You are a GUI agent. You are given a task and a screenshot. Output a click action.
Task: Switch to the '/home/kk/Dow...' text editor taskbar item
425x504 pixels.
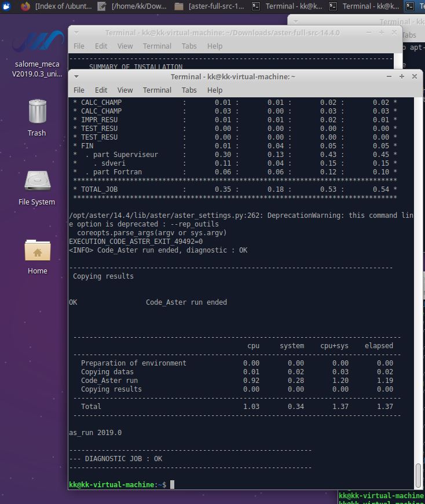pos(133,6)
